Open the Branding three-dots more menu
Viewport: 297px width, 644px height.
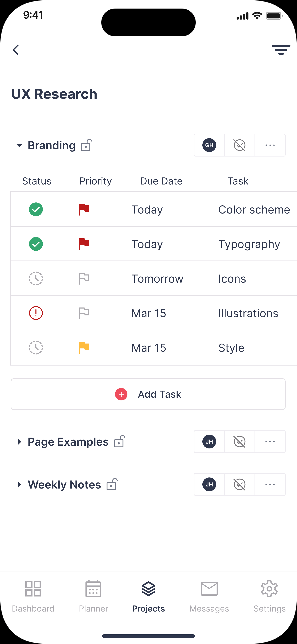pos(270,145)
